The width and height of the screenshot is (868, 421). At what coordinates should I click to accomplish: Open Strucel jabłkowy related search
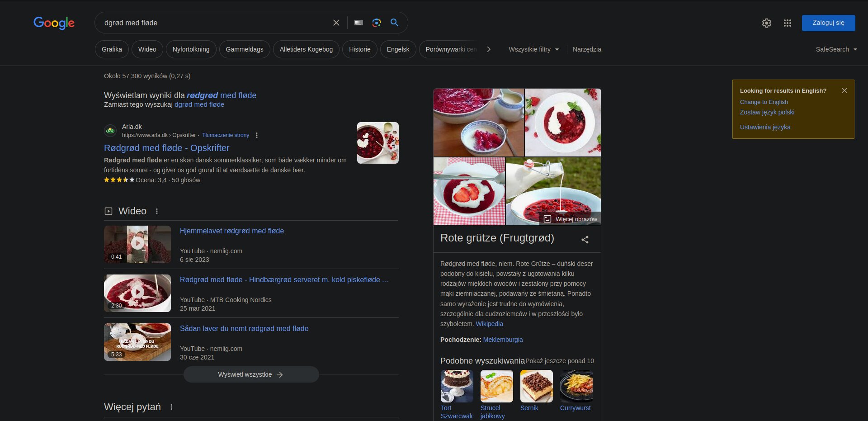point(497,395)
